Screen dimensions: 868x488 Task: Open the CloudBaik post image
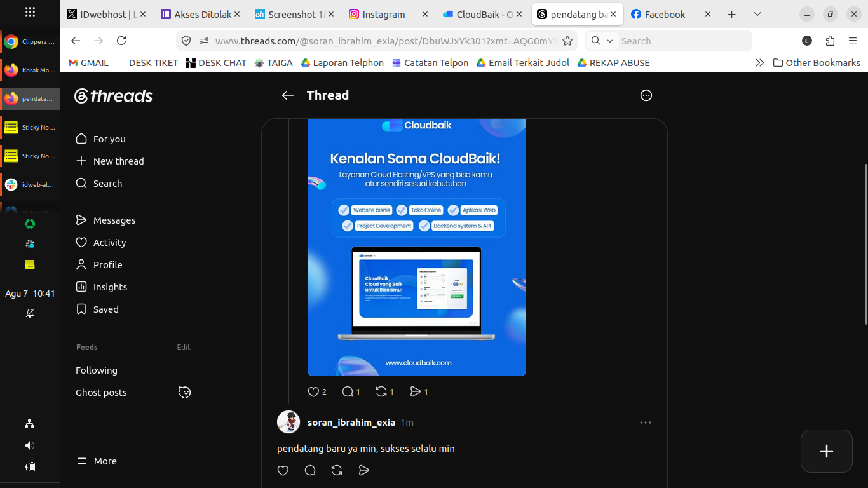tap(417, 247)
